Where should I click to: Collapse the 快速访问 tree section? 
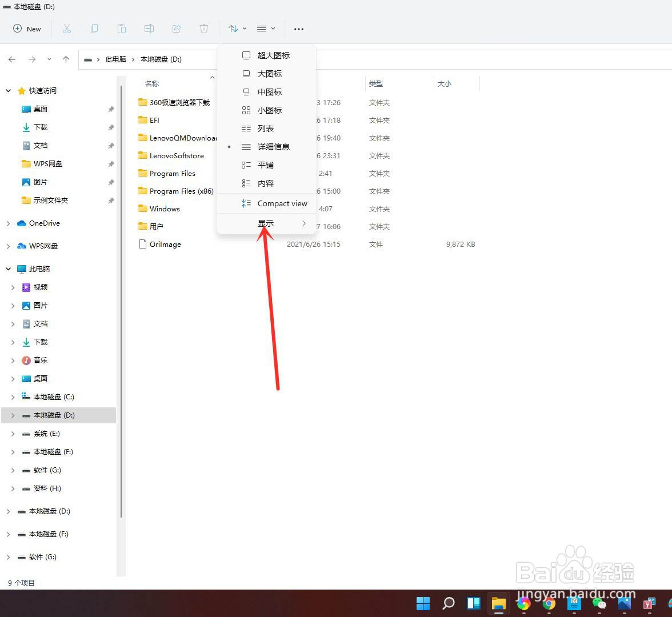(8, 90)
